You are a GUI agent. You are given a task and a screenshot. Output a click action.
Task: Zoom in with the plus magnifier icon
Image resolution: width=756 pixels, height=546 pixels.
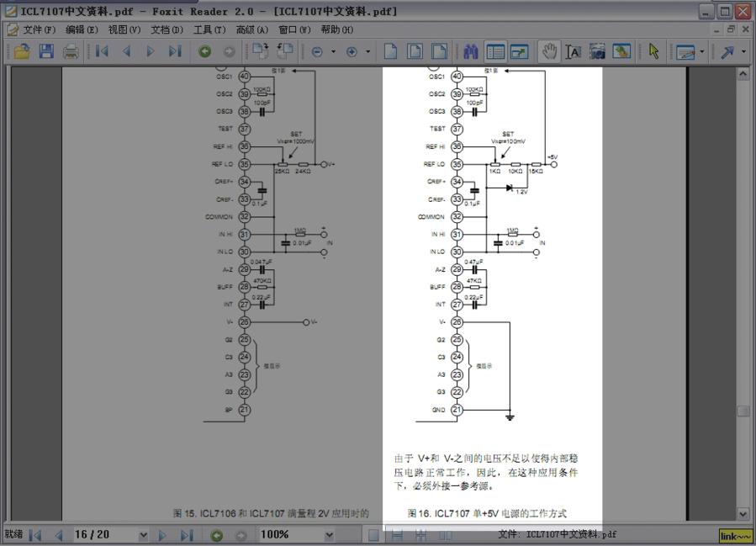click(352, 51)
